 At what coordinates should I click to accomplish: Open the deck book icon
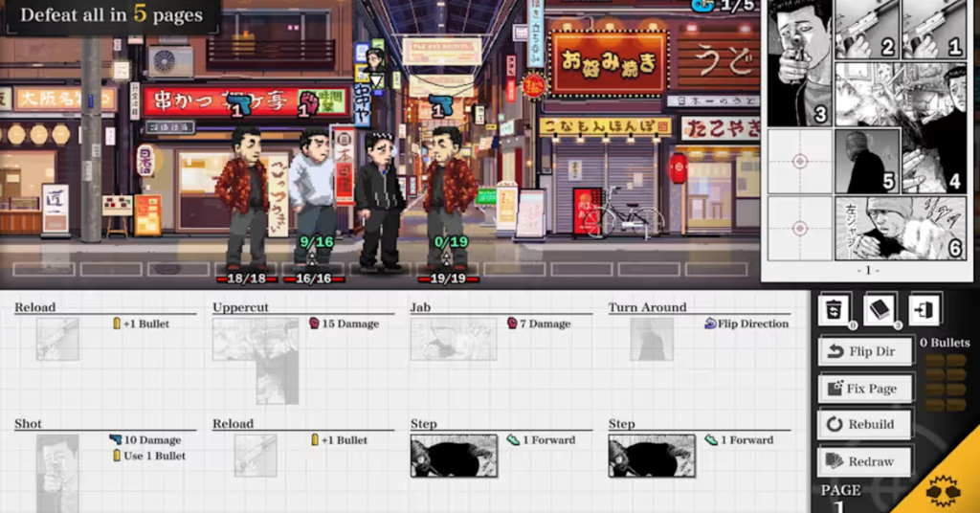(879, 309)
